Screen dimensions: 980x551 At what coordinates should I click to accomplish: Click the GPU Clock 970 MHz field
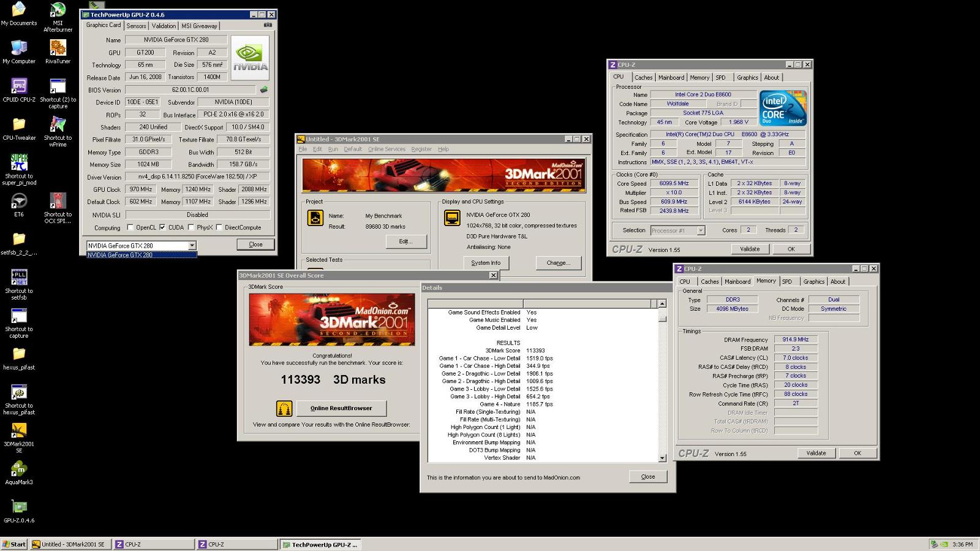click(x=141, y=189)
